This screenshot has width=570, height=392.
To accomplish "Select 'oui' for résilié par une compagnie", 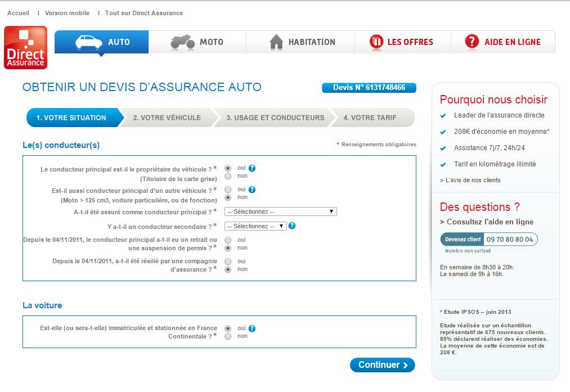I will coord(228,262).
